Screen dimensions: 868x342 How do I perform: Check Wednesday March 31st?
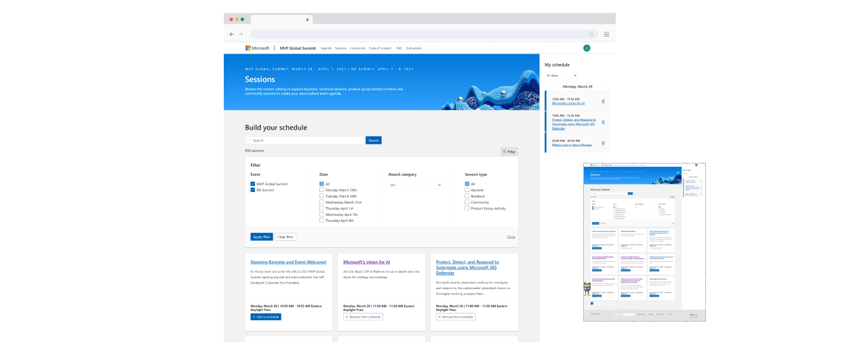click(x=322, y=202)
